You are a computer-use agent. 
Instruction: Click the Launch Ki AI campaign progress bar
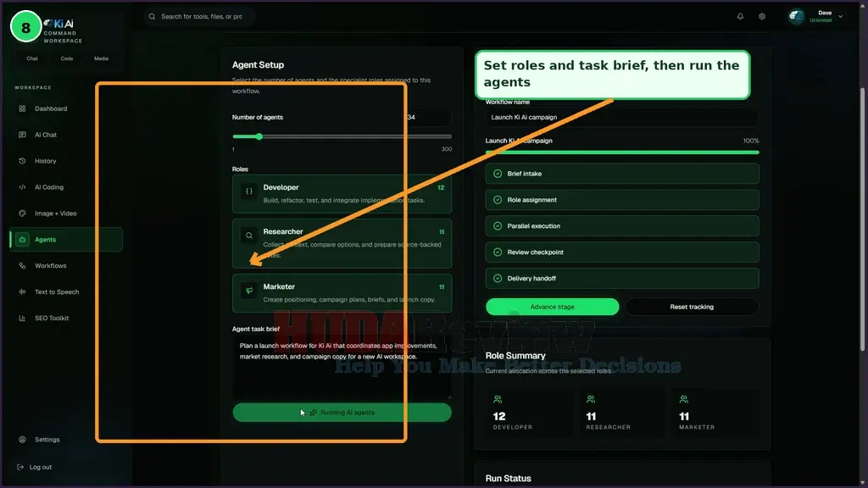pyautogui.click(x=622, y=152)
